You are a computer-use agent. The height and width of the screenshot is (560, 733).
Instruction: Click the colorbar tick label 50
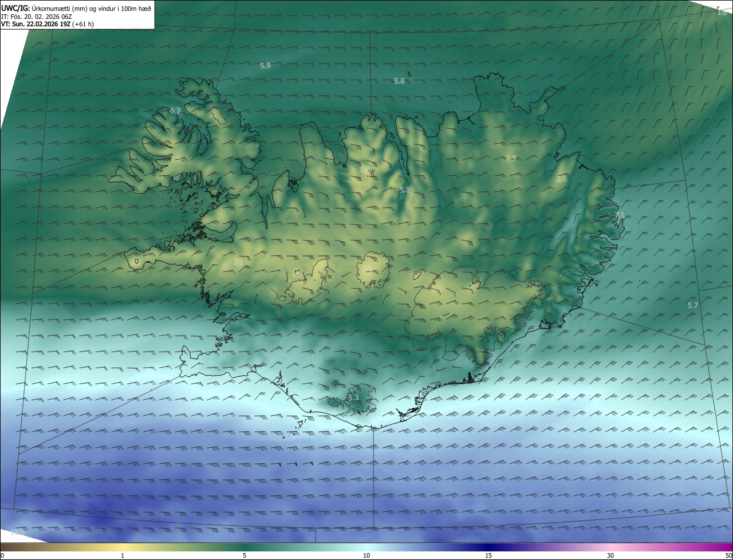[728, 556]
